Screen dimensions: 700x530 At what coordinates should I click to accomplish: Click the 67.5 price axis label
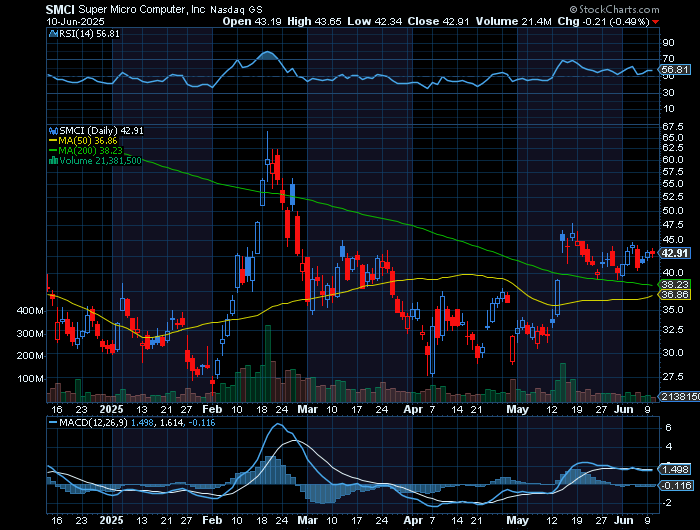coord(672,127)
